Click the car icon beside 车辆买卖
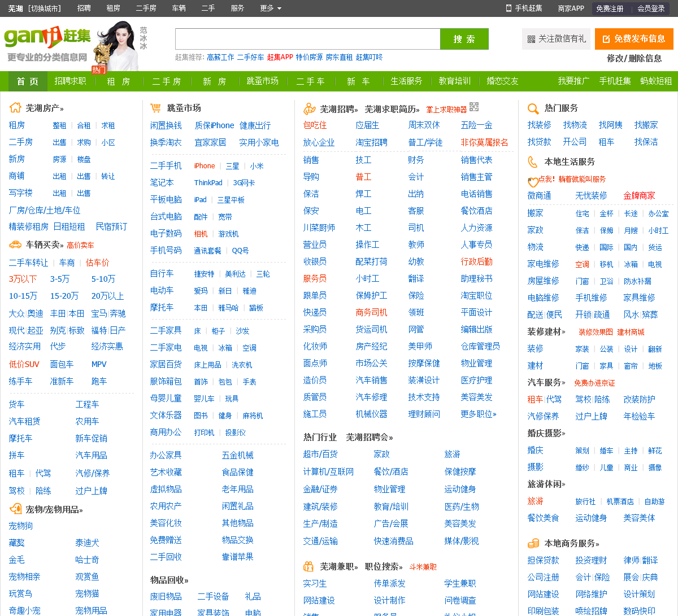Viewport: 678px width, 616px height. pyautogui.click(x=15, y=244)
